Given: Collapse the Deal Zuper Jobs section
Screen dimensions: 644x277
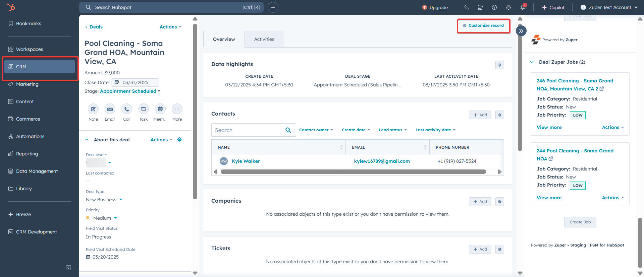Looking at the screenshot, I should pyautogui.click(x=532, y=62).
